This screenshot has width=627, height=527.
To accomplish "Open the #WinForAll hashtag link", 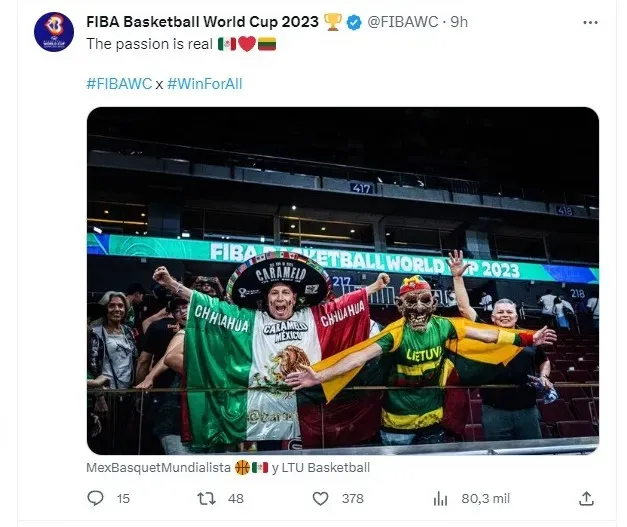I will (205, 84).
